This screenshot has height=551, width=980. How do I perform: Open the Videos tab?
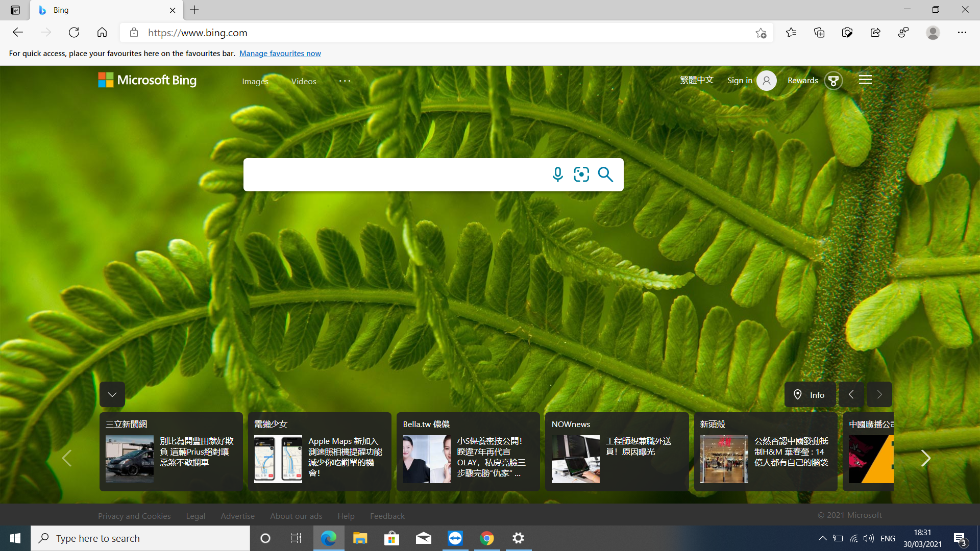tap(304, 81)
